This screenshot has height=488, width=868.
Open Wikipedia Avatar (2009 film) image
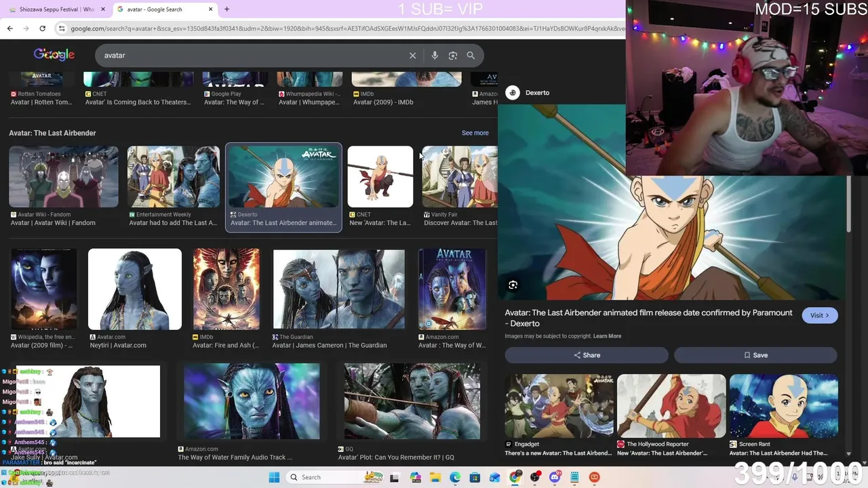(43, 289)
